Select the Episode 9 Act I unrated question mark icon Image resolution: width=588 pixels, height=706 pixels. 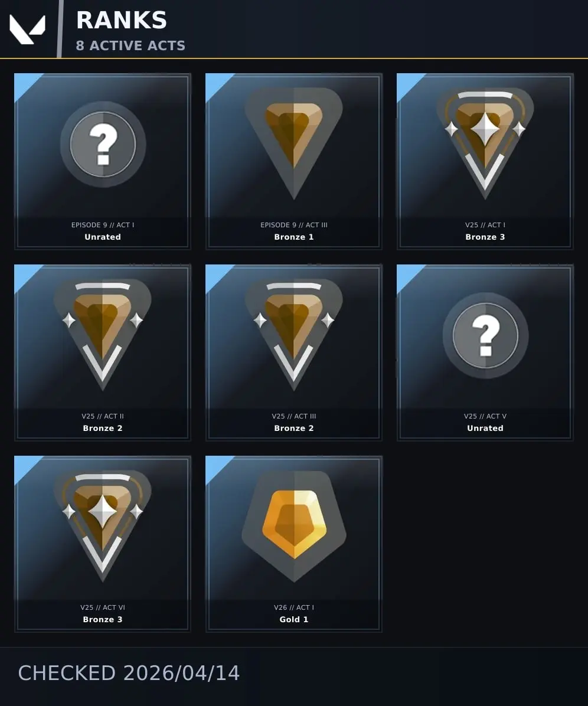(x=103, y=144)
